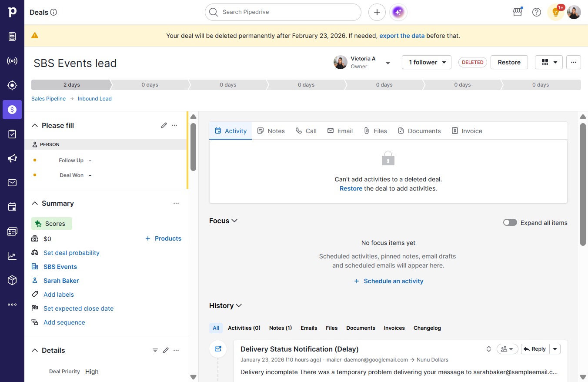
Task: Filter history by Activities (0)
Action: (x=244, y=328)
